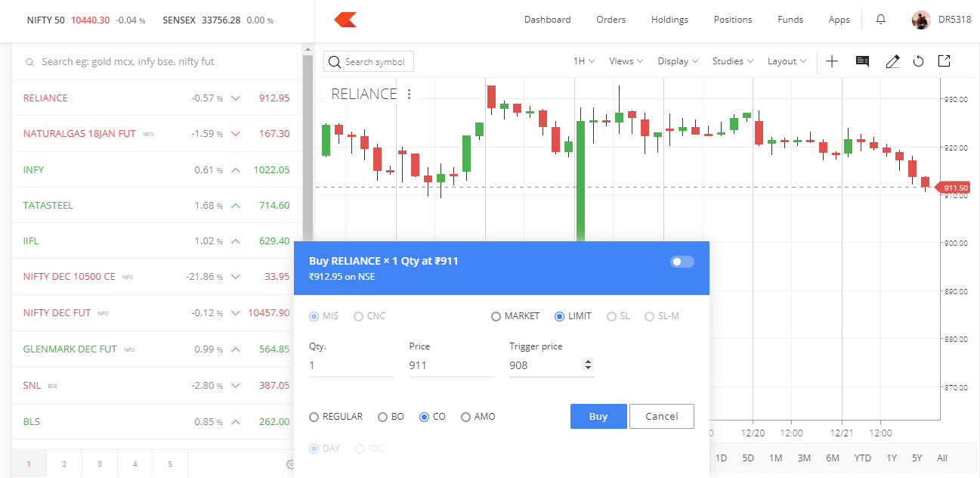This screenshot has width=980, height=478.
Task: Open the 1H interval dropdown
Action: tap(584, 61)
